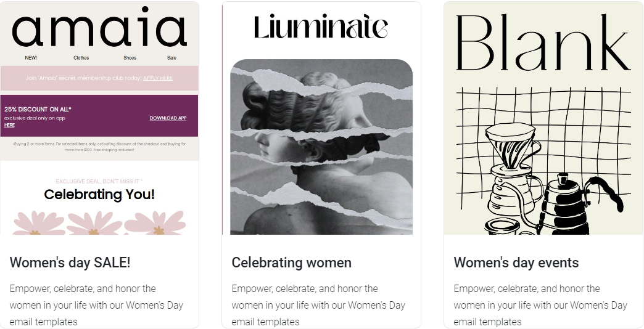The image size is (644, 329).
Task: Open the Women's day SALE! template title
Action: tap(70, 262)
